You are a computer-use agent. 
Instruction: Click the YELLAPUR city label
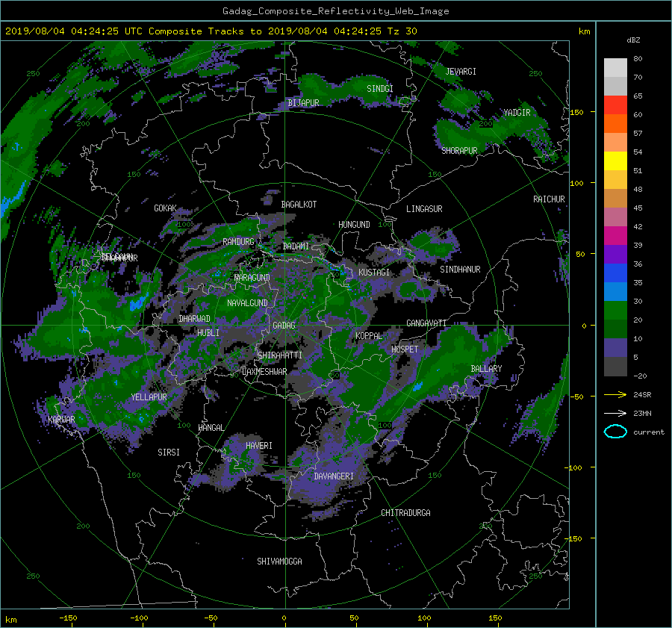click(x=149, y=397)
